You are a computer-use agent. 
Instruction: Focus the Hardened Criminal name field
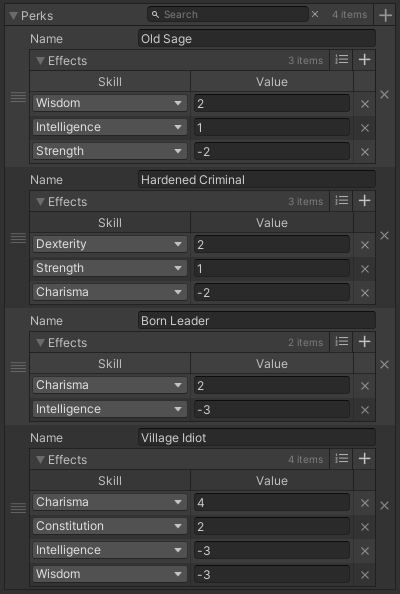point(257,180)
